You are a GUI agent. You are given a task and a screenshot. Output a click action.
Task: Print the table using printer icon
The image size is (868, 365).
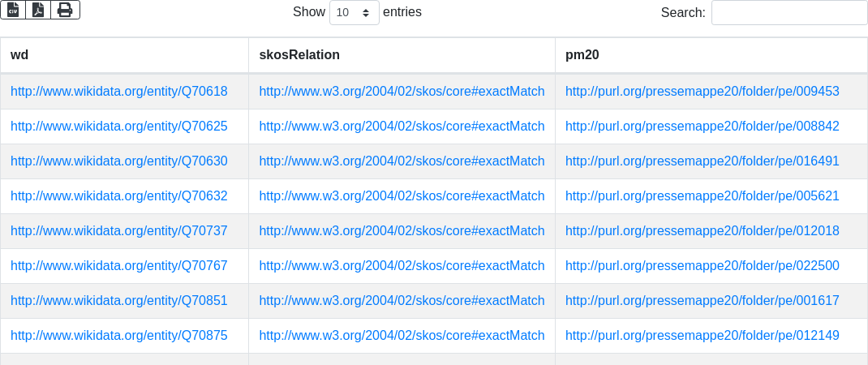pos(65,10)
